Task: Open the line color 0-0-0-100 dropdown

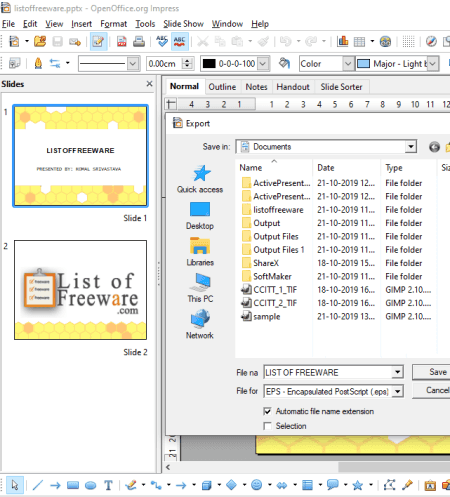Action: pyautogui.click(x=263, y=63)
